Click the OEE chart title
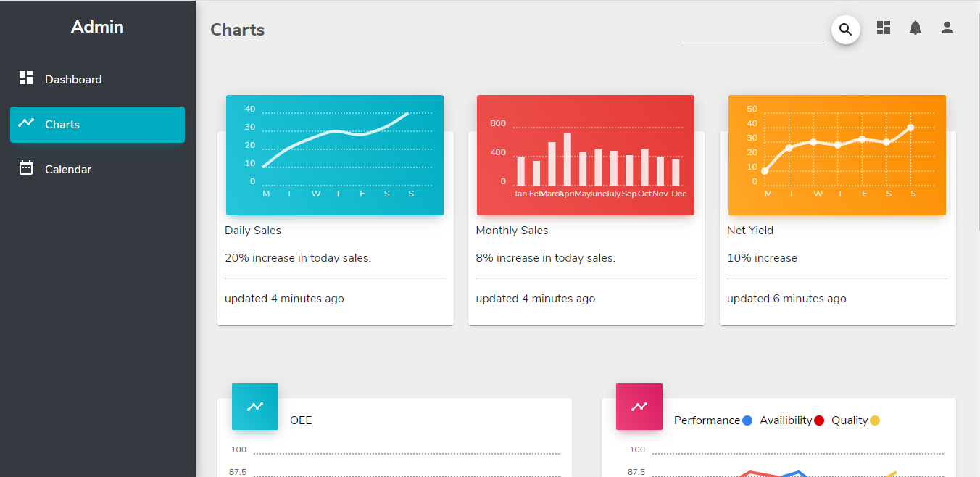 click(x=301, y=420)
